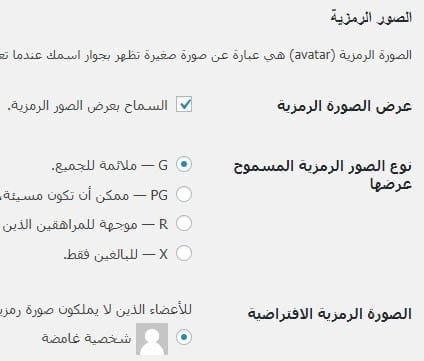
Task: Click the 'للأعضاء الذين لا يملكون صورة' description text
Action: [96, 310]
